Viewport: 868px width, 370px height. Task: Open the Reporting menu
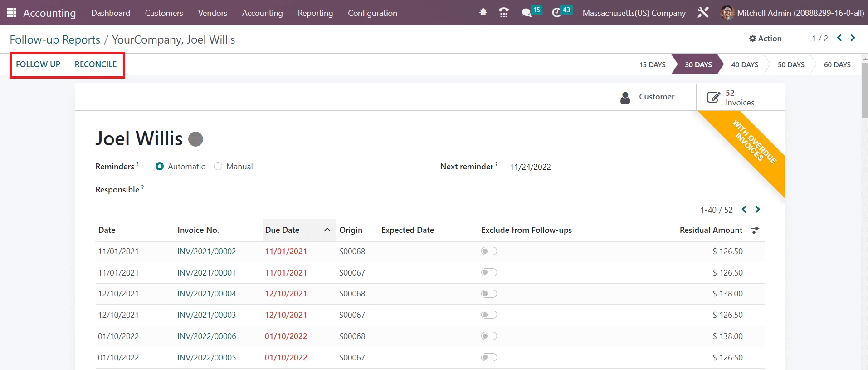(x=315, y=13)
